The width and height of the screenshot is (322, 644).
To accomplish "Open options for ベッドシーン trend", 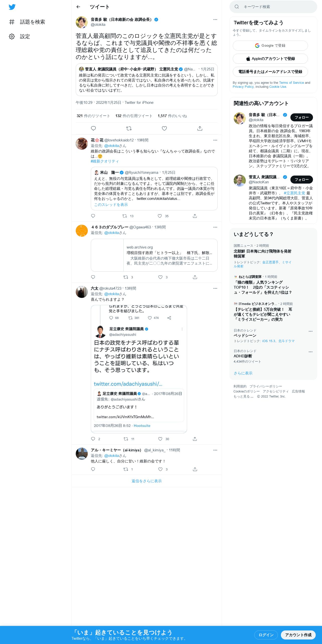I will 310,331.
